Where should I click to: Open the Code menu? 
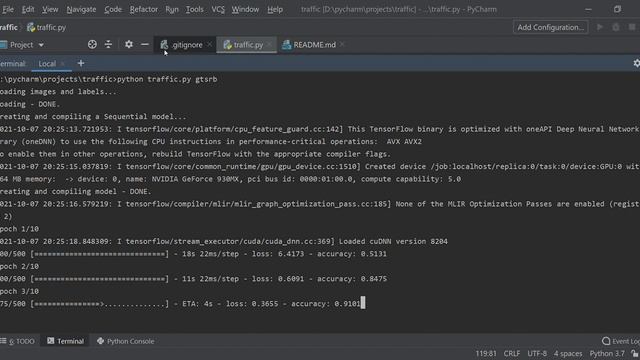pos(113,9)
